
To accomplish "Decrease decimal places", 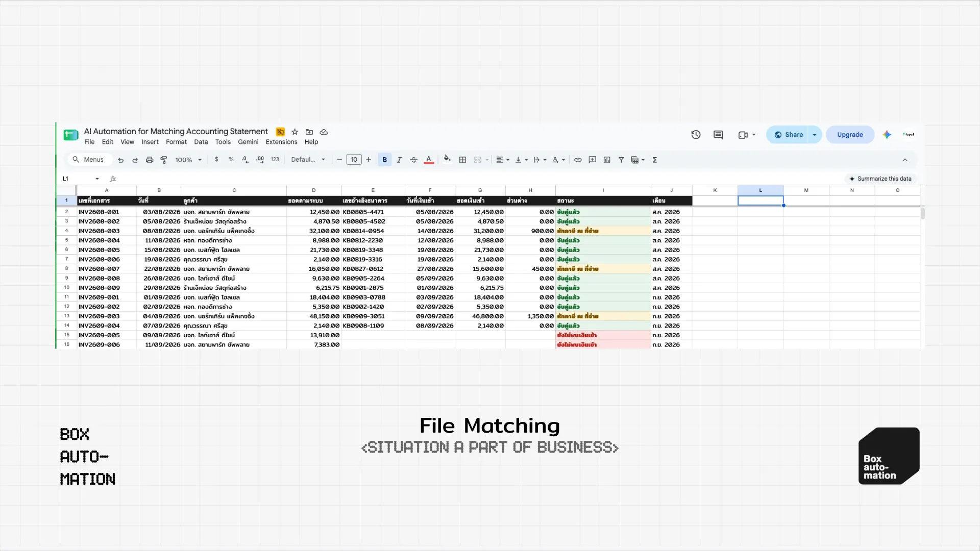I will [x=245, y=160].
